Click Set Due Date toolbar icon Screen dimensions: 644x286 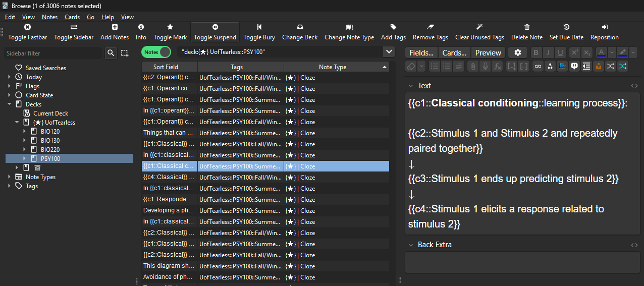(566, 27)
